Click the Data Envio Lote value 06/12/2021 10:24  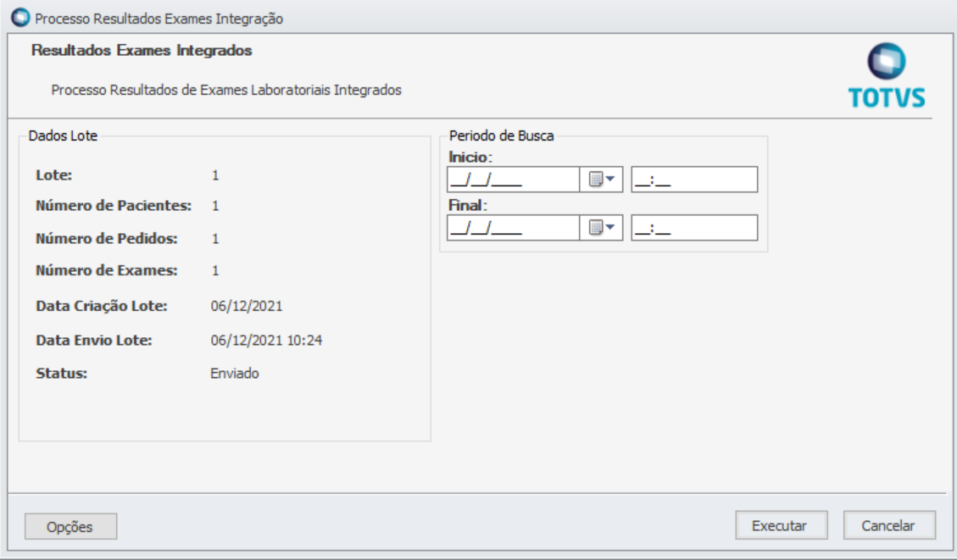point(266,341)
